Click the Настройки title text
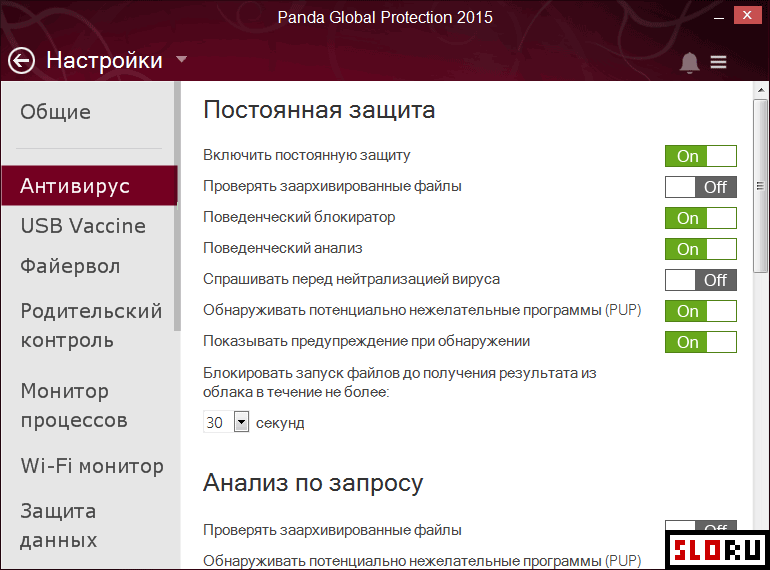770x570 pixels. coord(104,60)
